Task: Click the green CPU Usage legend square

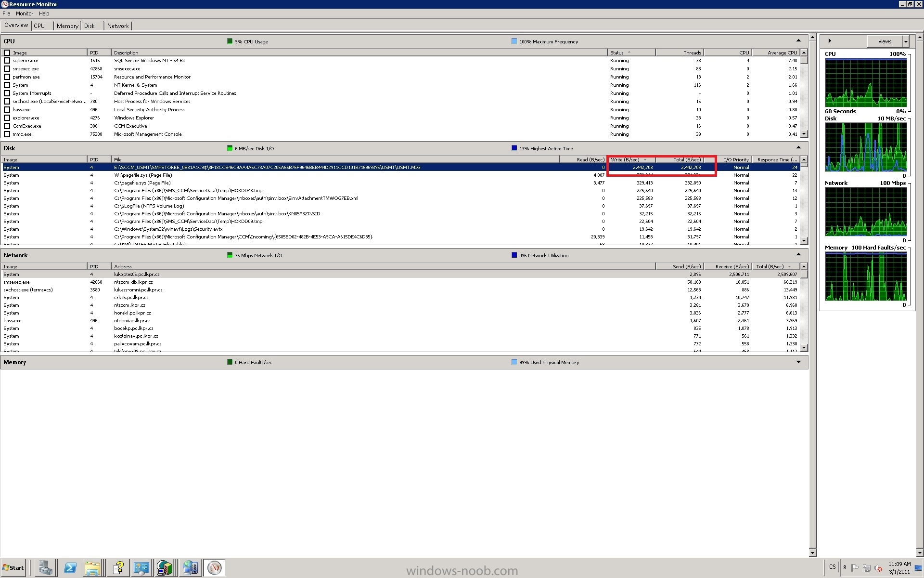Action: pos(230,41)
